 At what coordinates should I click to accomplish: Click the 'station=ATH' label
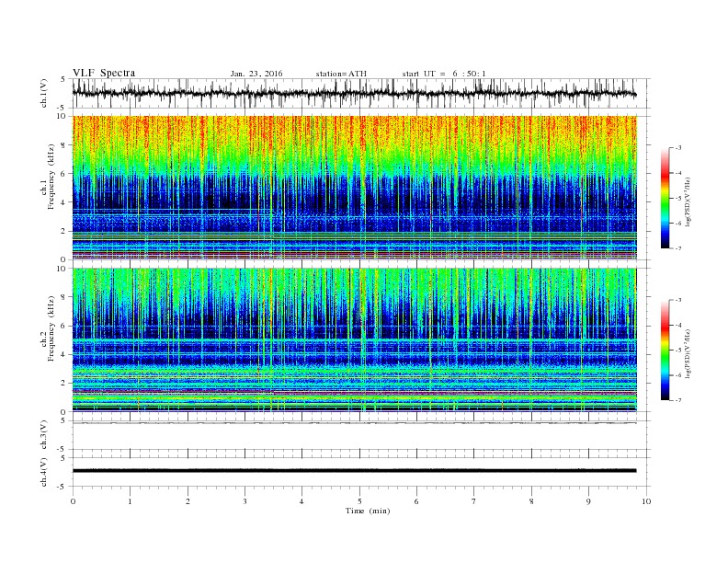tap(341, 74)
